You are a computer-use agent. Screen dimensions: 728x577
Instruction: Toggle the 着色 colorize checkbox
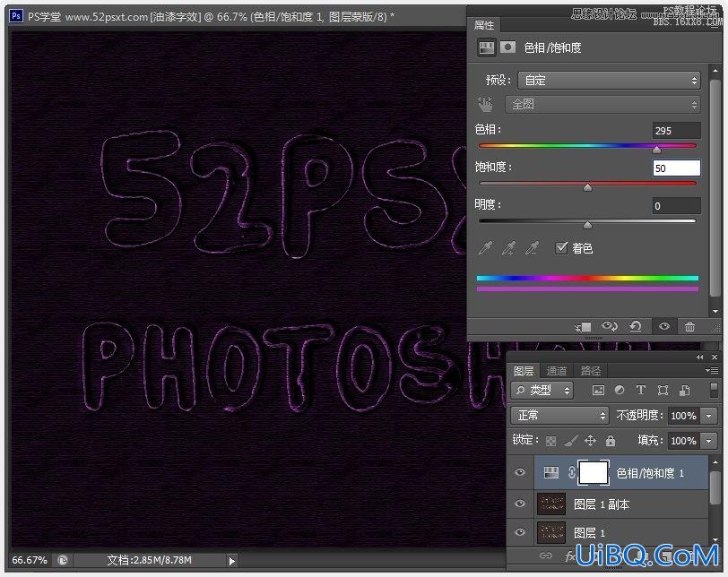click(561, 247)
